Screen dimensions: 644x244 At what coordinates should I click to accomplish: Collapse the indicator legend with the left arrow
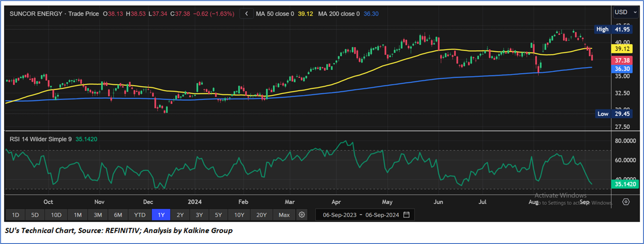[x=246, y=14]
